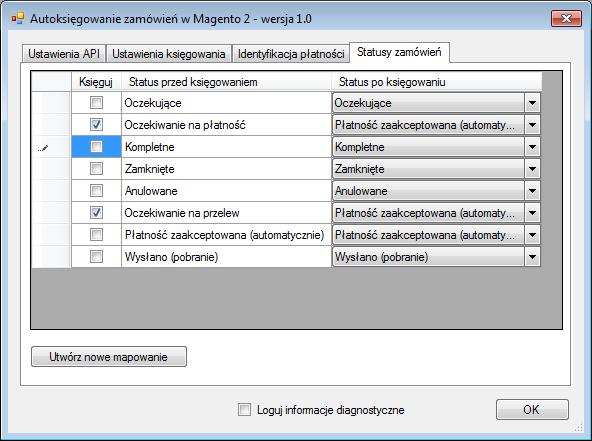The height and width of the screenshot is (441, 592).
Task: Select the Oczekiwanie na płatność cell
Action: pos(226,125)
